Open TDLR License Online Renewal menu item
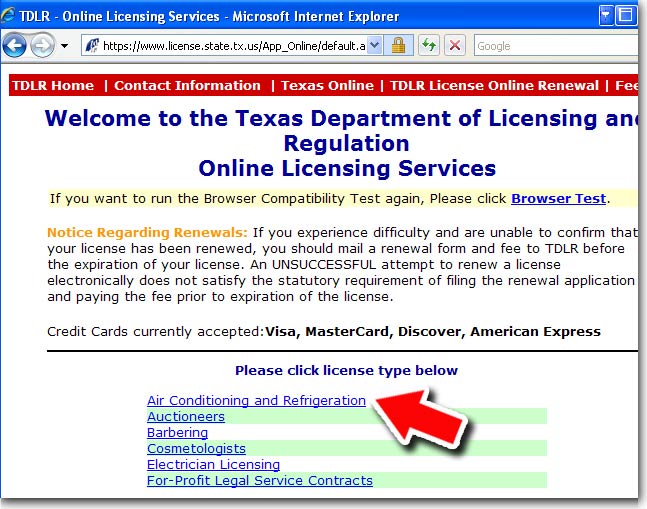647x509 pixels. coord(494,85)
